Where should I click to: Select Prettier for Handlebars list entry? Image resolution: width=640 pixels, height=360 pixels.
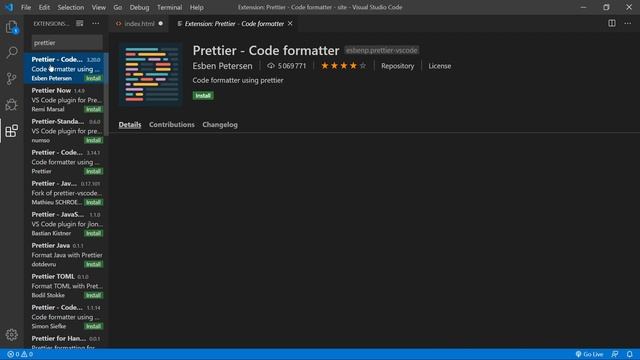pyautogui.click(x=64, y=341)
